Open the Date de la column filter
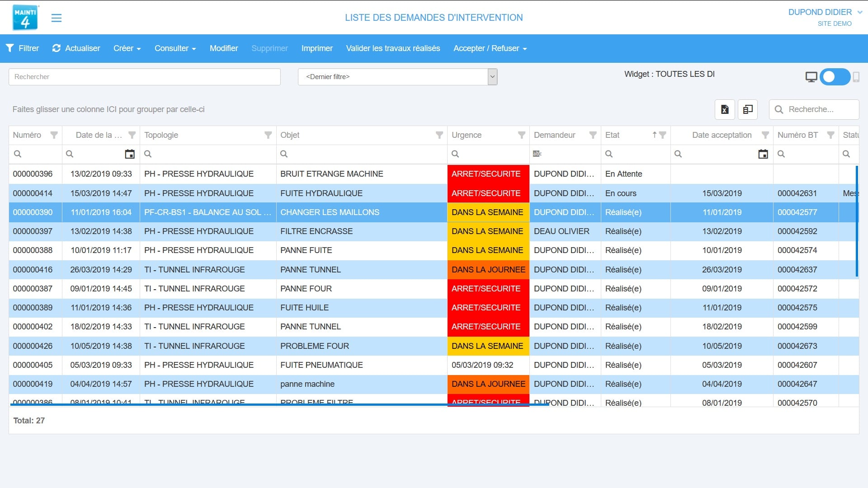The height and width of the screenshot is (488, 868). pyautogui.click(x=132, y=135)
